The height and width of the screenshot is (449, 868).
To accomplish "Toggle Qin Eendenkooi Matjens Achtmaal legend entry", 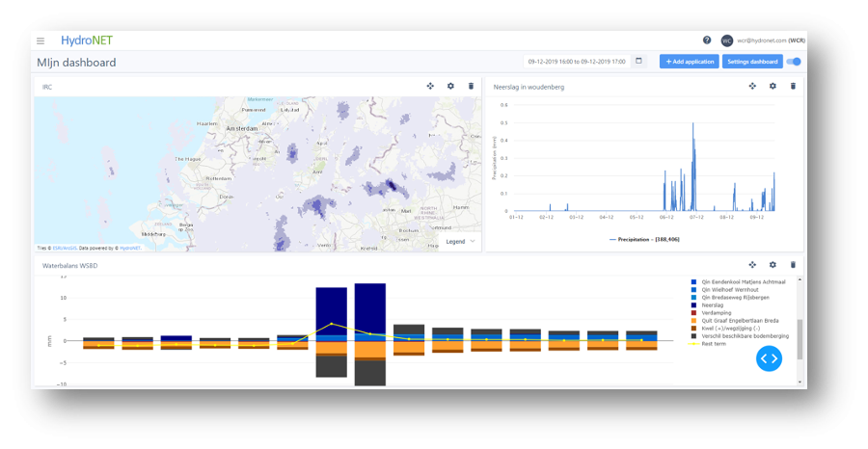I will pos(739,282).
